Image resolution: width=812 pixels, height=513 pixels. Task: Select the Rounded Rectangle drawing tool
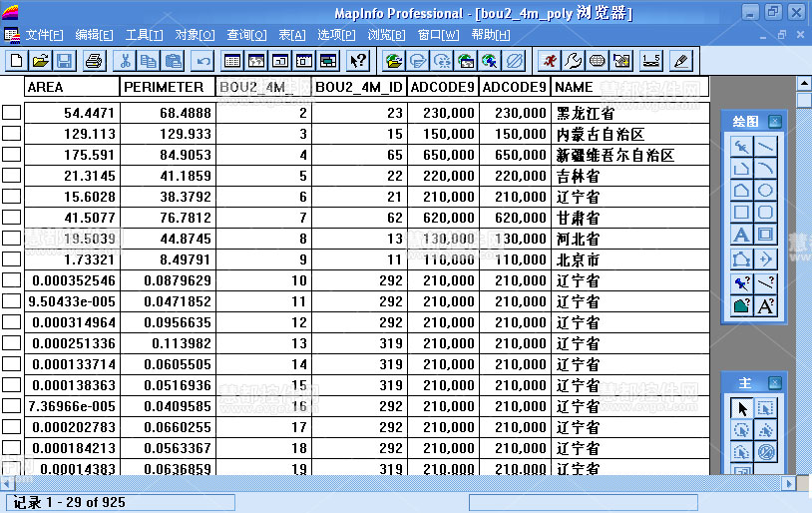(765, 212)
